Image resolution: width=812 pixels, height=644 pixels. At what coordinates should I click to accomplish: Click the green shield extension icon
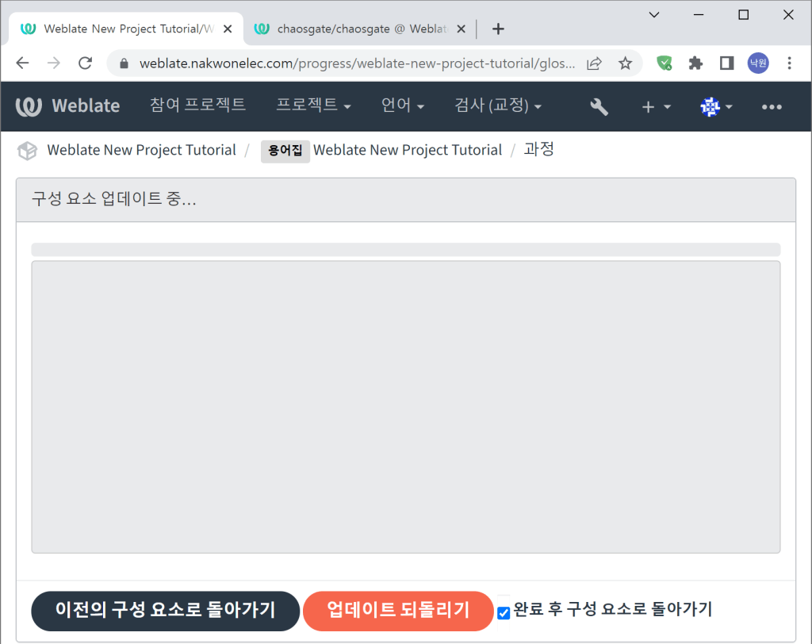[665, 63]
